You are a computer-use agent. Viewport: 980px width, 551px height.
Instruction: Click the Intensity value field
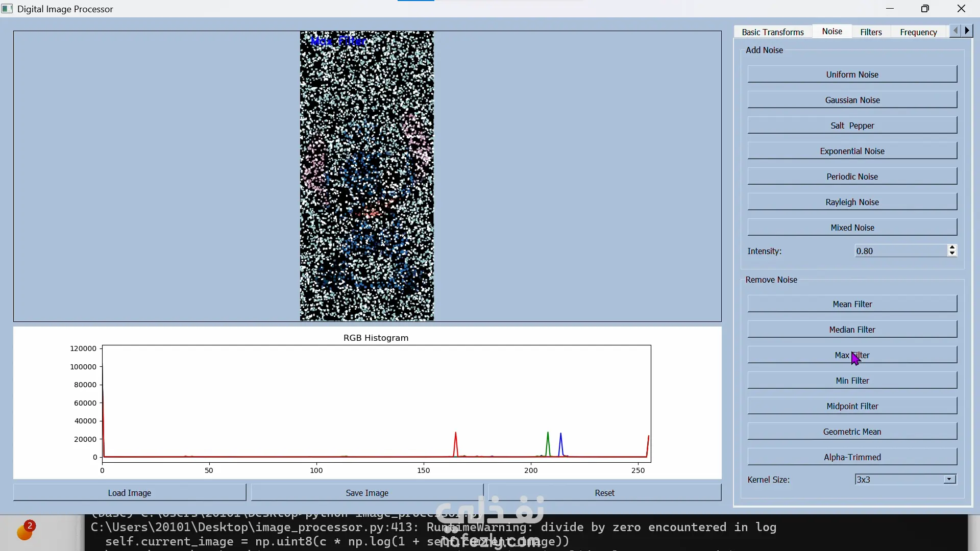pyautogui.click(x=900, y=251)
